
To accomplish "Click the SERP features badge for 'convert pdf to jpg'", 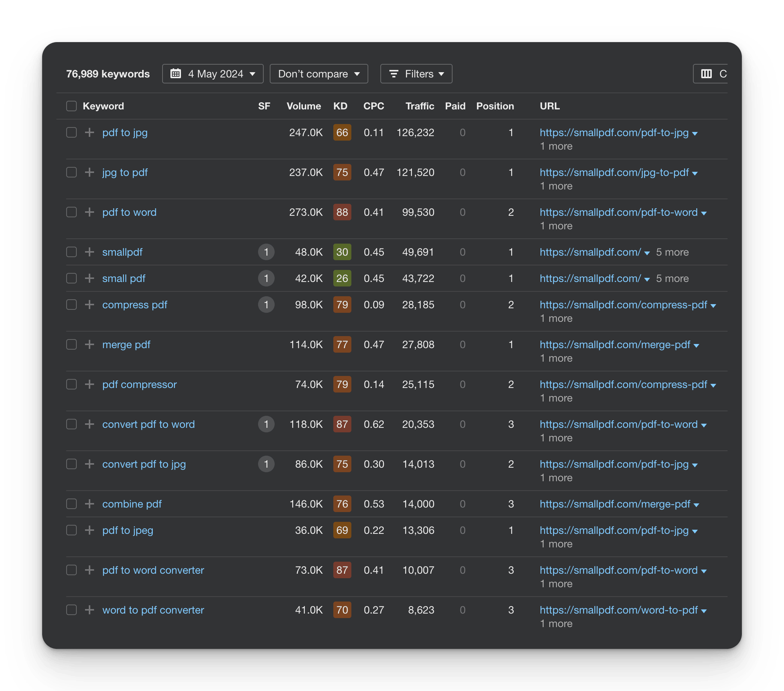I will (266, 465).
